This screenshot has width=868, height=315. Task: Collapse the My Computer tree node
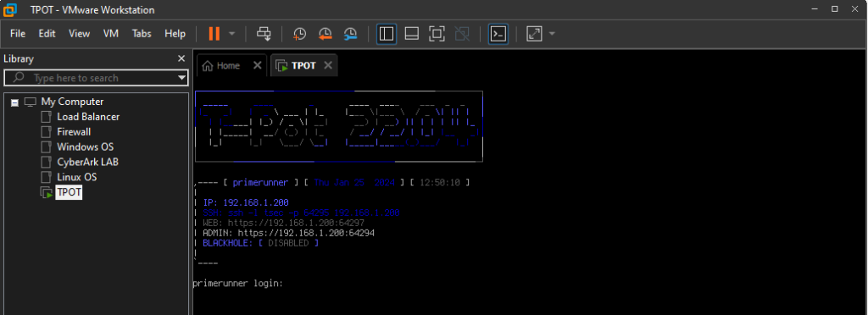pos(15,102)
